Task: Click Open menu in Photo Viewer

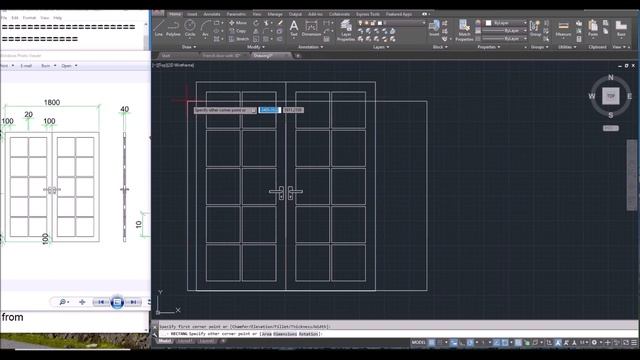Action: tap(69, 66)
